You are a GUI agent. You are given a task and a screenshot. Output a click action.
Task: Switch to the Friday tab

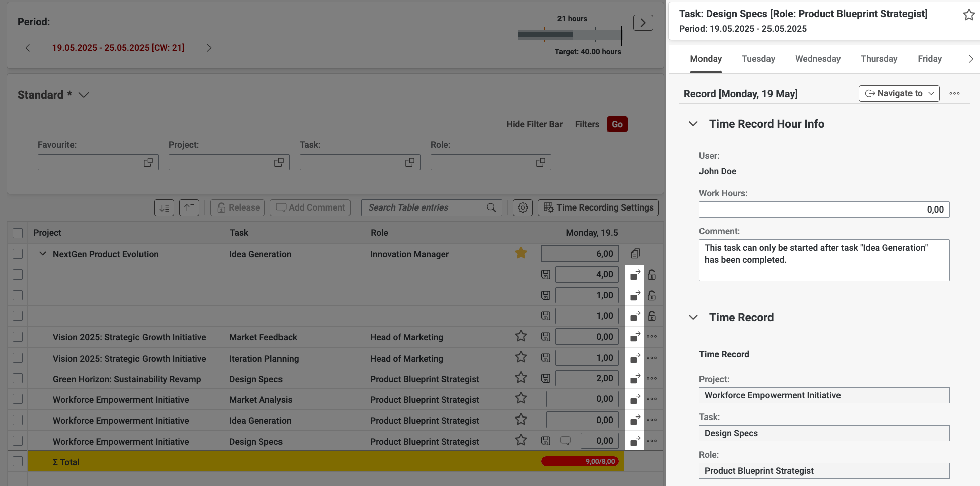coord(929,59)
